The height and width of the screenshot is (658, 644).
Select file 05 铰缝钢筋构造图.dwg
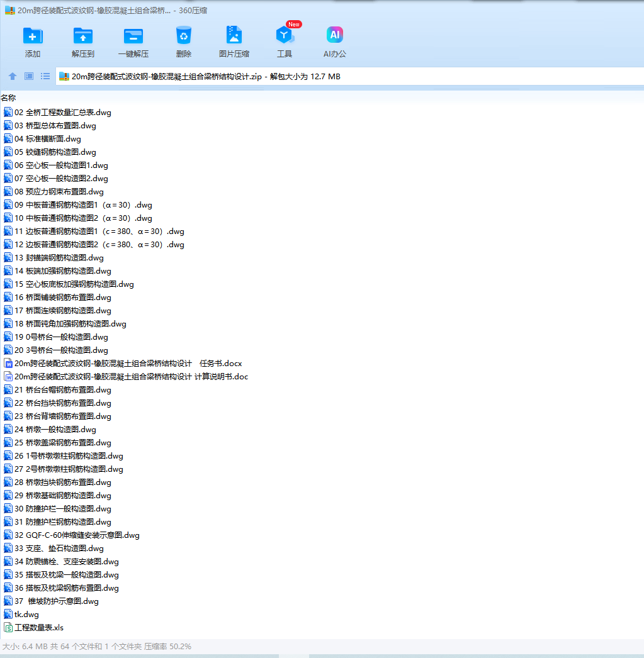[50, 152]
